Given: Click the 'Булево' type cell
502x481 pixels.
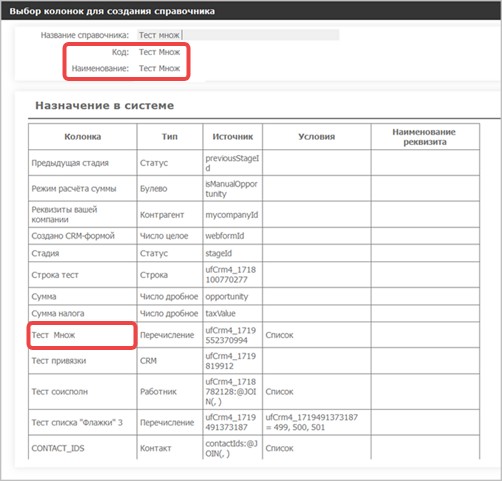Looking at the screenshot, I should coord(170,189).
